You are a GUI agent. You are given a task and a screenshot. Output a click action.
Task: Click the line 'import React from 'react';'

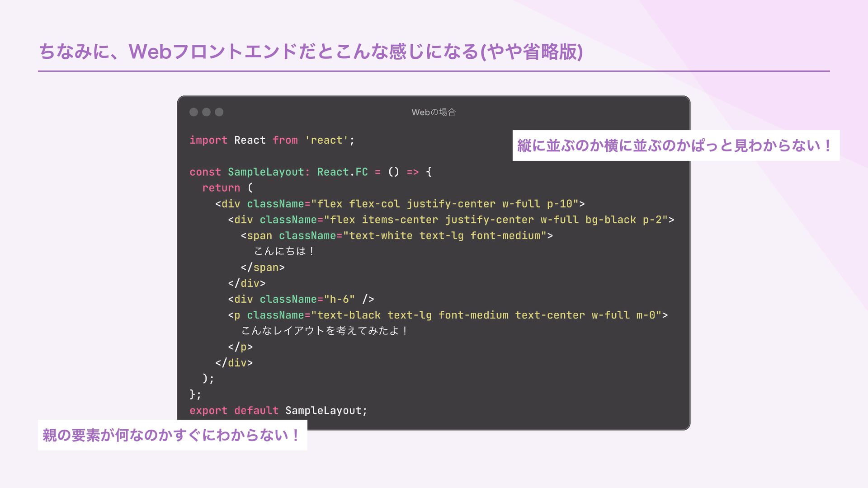pos(272,140)
